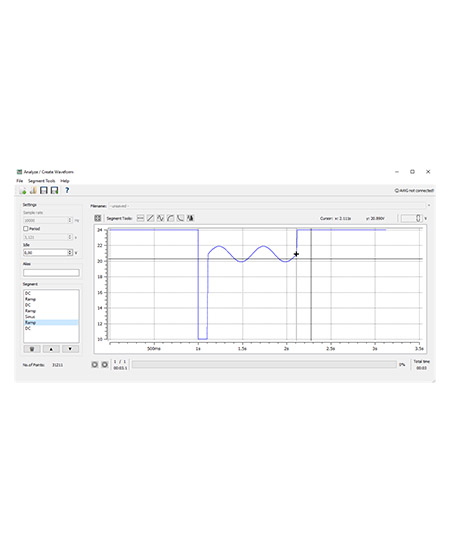Click the Total time readout
This screenshot has height=550, width=450.
422,368
